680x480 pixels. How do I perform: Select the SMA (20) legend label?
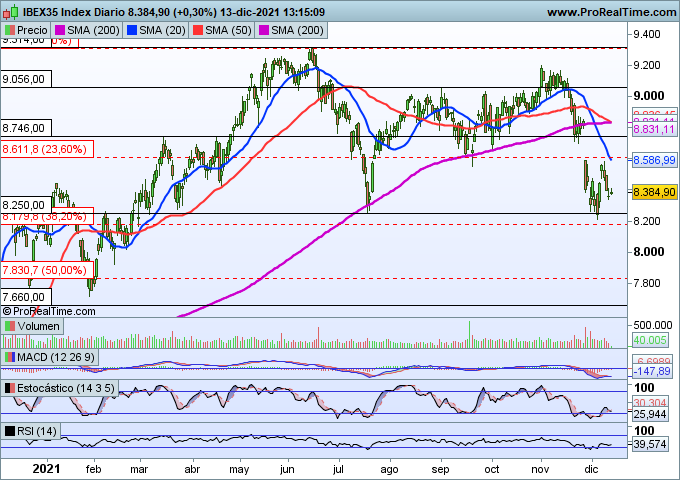[162, 30]
